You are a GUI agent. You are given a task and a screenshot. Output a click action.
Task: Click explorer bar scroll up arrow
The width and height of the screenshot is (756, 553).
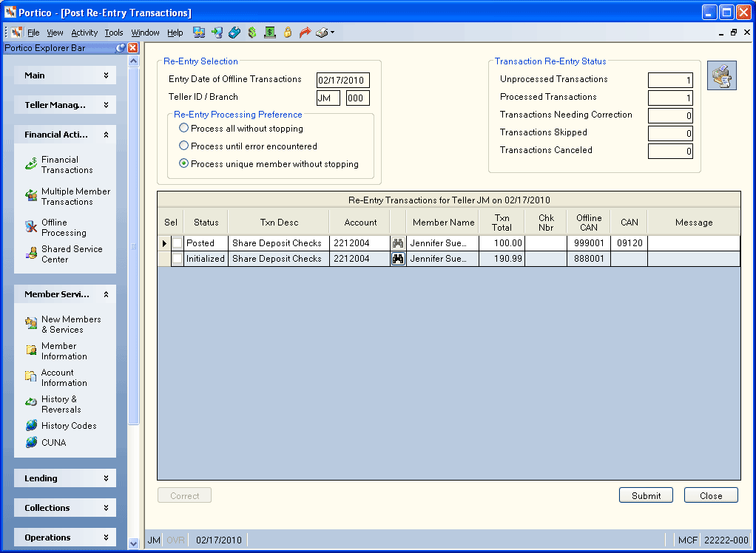click(134, 61)
